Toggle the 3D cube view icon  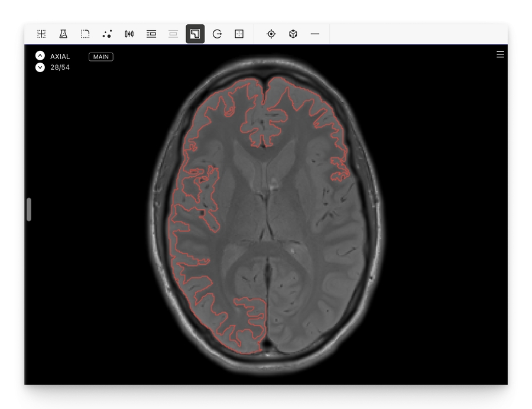coord(293,34)
